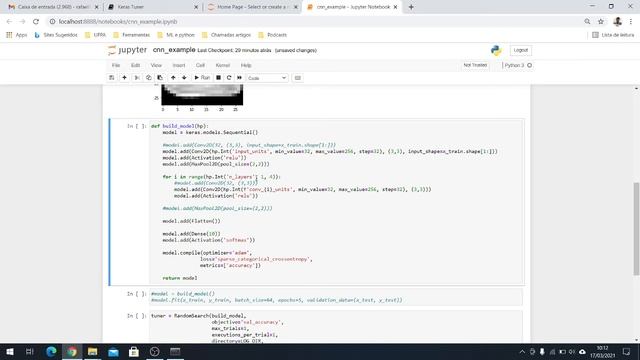Open the Apps bookmarks shortcut

tap(17, 35)
